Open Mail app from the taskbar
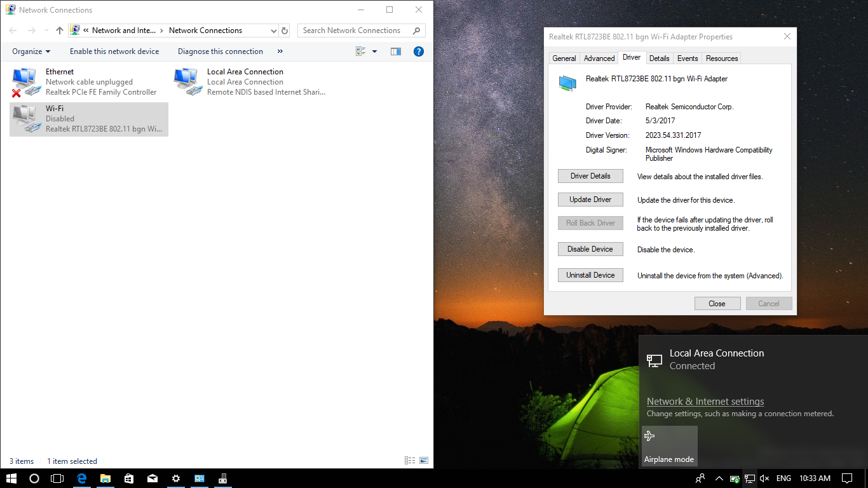868x488 pixels. click(153, 478)
